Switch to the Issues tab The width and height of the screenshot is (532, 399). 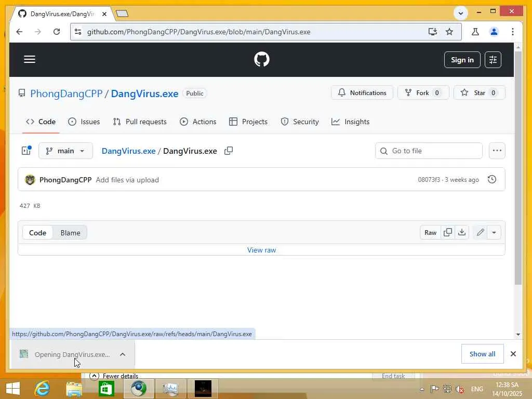pyautogui.click(x=84, y=122)
